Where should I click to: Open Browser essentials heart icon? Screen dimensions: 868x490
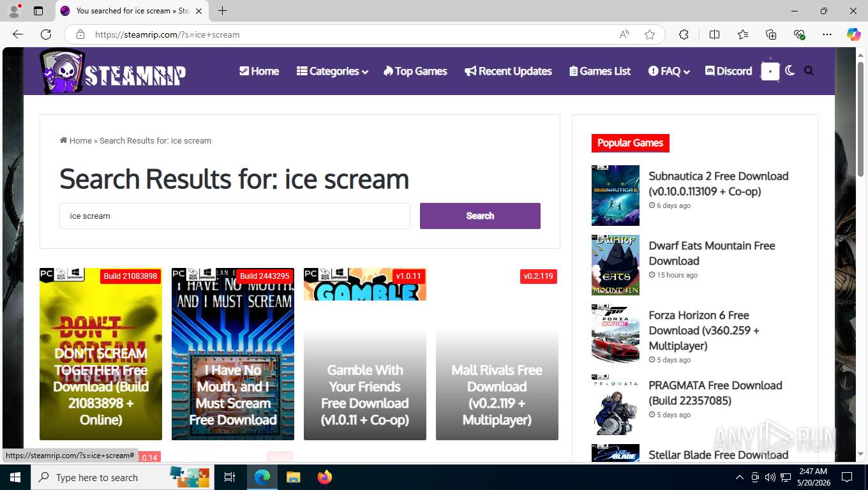(x=799, y=34)
